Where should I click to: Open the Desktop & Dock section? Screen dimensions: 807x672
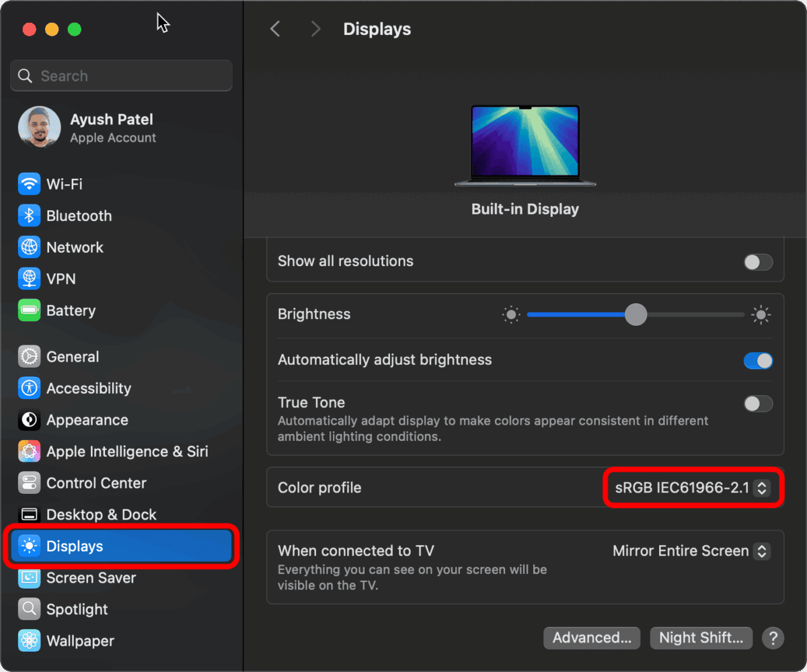101,514
